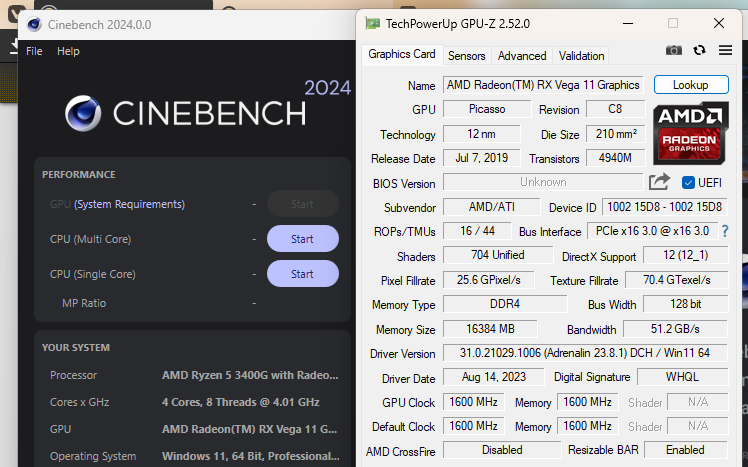Click the Memory Size 16384 MB value

pos(490,329)
